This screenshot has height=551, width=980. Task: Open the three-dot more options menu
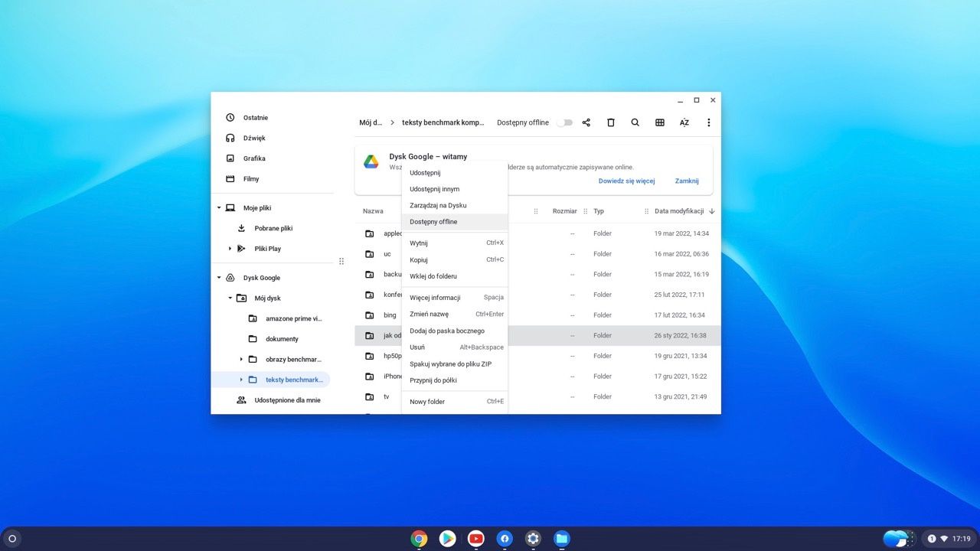pyautogui.click(x=709, y=122)
